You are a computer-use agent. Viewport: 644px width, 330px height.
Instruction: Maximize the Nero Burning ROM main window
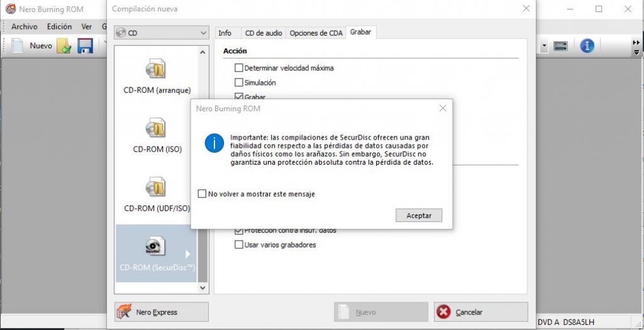coord(599,9)
